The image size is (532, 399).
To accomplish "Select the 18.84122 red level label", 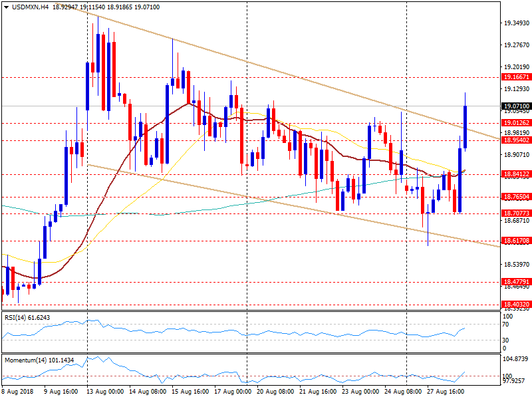I will click(516, 174).
